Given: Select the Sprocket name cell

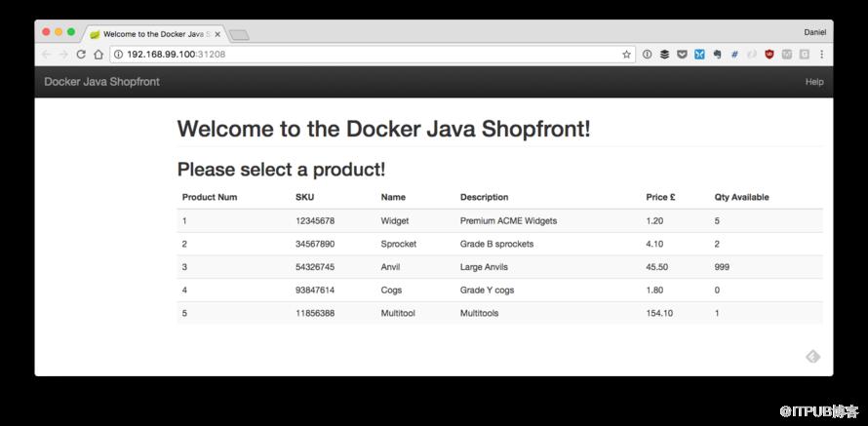Looking at the screenshot, I should pyautogui.click(x=399, y=244).
